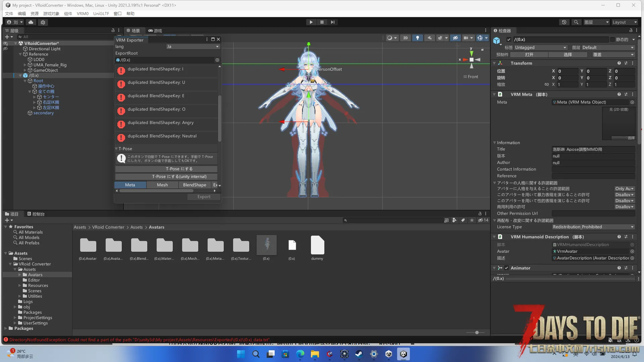The height and width of the screenshot is (362, 644).
Task: Collapse the T-Pose section
Action: pyautogui.click(x=116, y=149)
